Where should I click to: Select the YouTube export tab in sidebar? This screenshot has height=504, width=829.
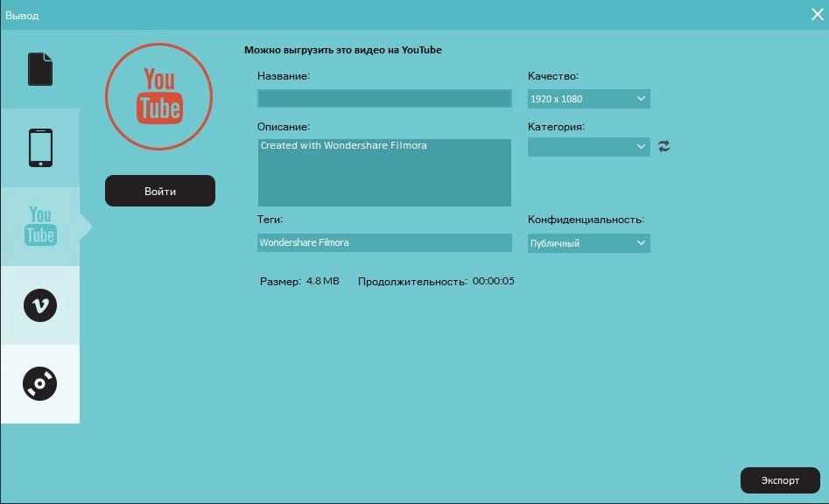(x=40, y=226)
